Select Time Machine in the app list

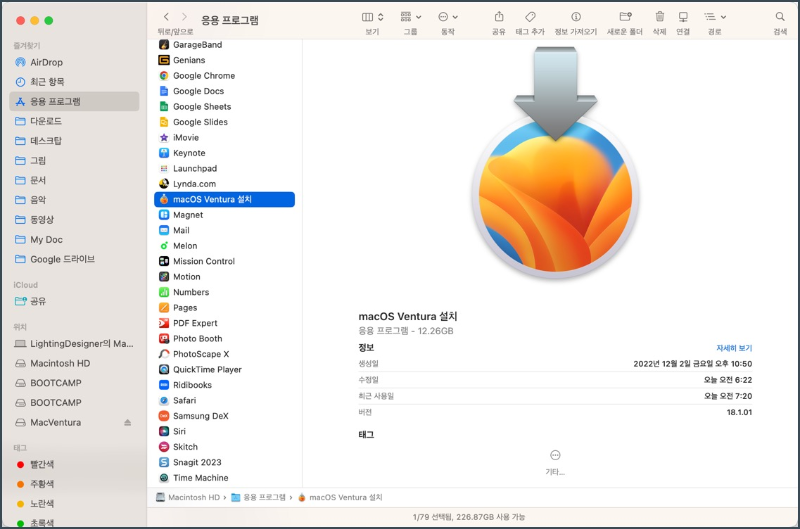pyautogui.click(x=224, y=478)
